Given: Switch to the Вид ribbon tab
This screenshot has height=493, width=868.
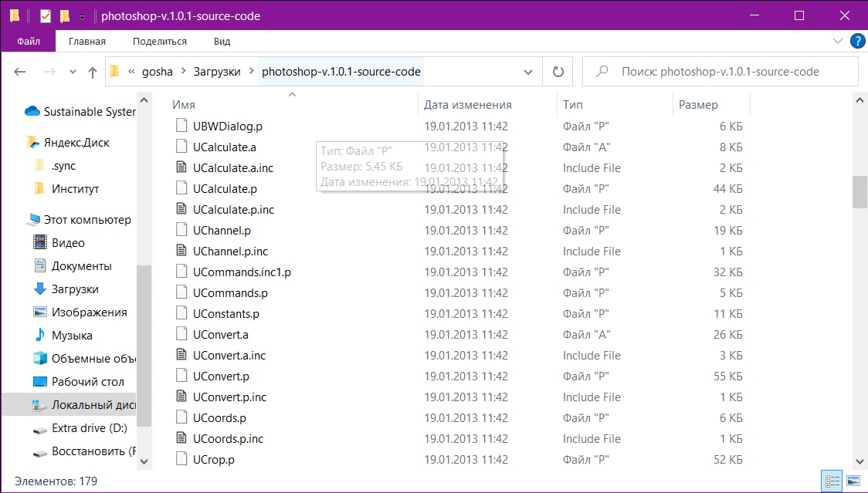Looking at the screenshot, I should pos(222,41).
